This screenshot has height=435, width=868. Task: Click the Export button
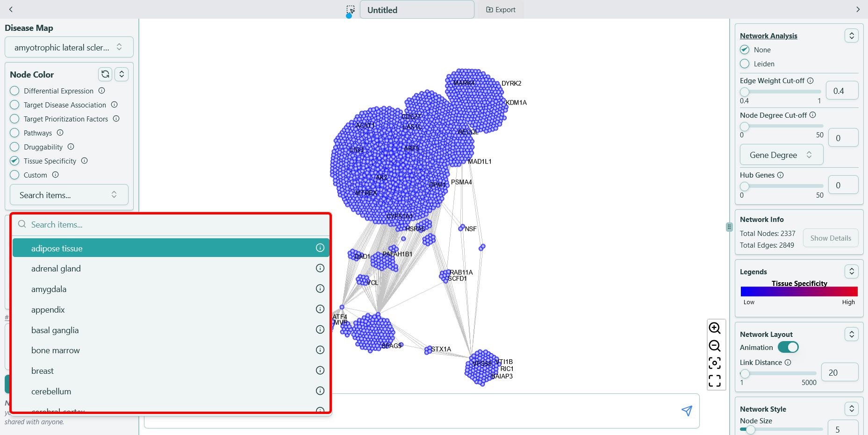click(501, 9)
